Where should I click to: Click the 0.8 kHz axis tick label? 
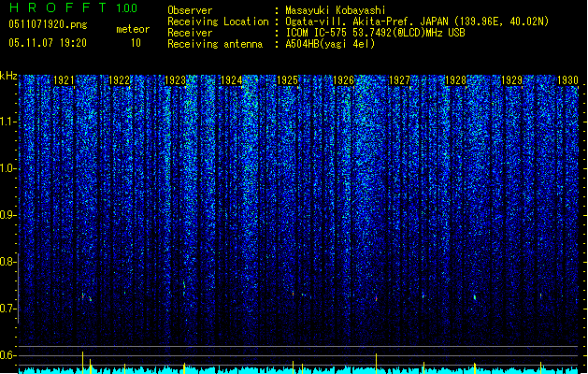(x=7, y=262)
